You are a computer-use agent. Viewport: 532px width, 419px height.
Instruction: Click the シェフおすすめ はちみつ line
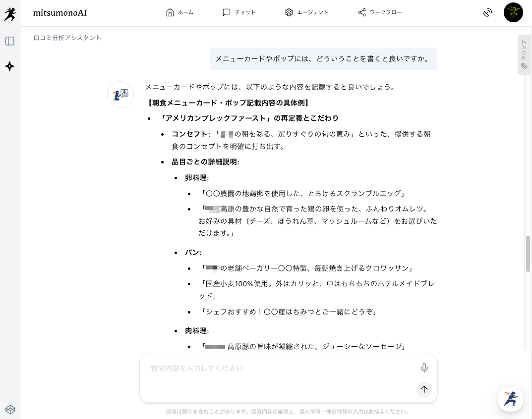(288, 312)
